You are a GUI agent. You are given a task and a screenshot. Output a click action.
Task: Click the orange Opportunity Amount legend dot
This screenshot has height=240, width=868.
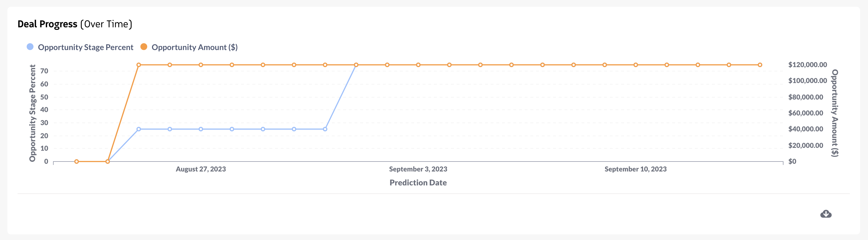click(144, 47)
